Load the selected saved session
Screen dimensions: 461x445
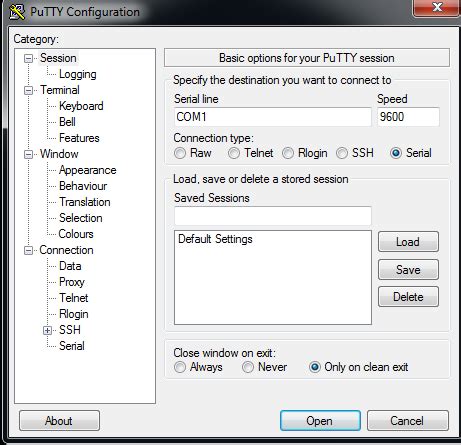coord(408,242)
